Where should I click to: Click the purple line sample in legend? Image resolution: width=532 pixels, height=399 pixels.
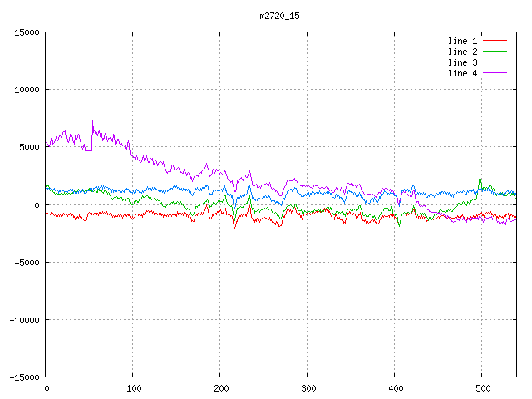pyautogui.click(x=495, y=73)
